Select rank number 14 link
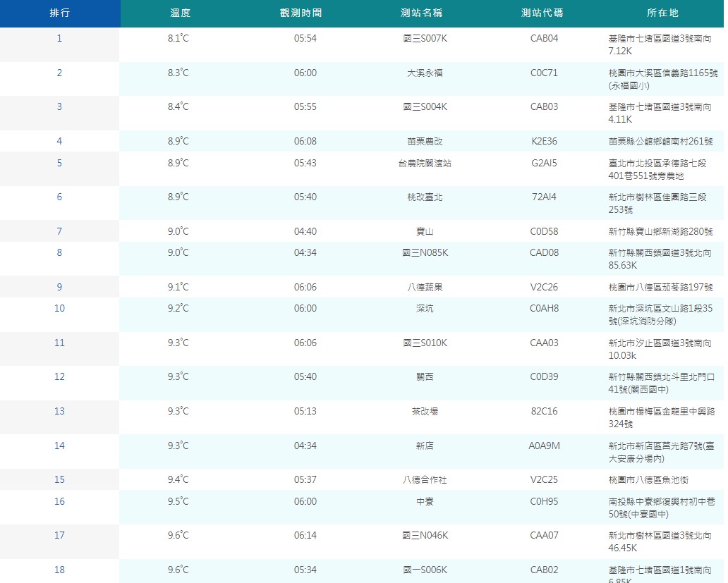Screen dimensions: 728x583 pyautogui.click(x=59, y=446)
